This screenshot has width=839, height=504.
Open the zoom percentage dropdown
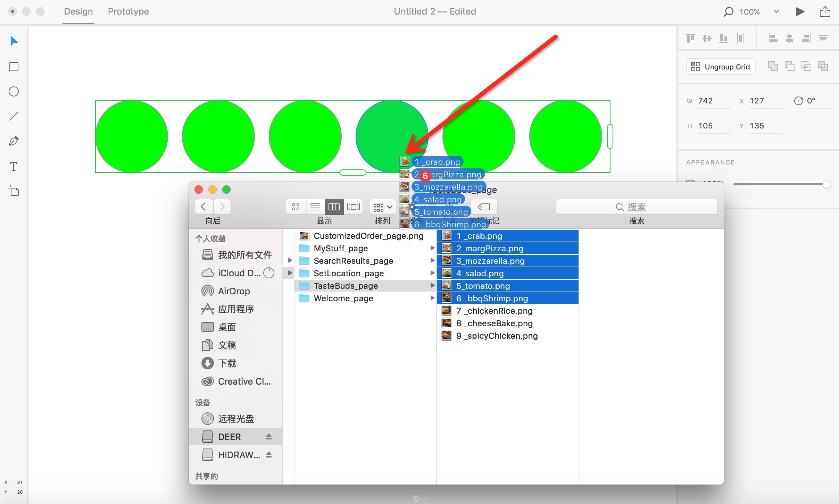(x=776, y=12)
